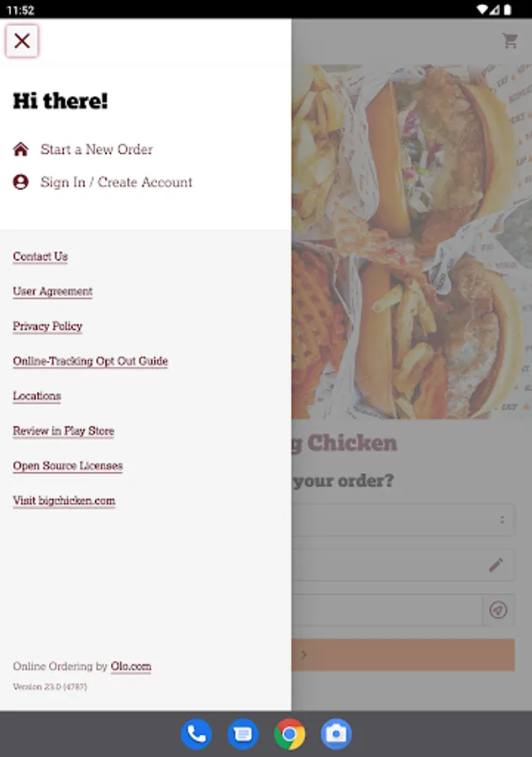The width and height of the screenshot is (532, 757).
Task: Go to Locations
Action: (37, 396)
